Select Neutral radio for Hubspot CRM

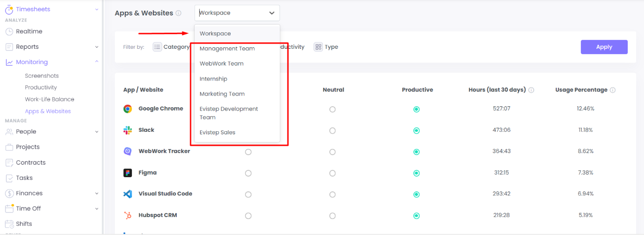332,216
